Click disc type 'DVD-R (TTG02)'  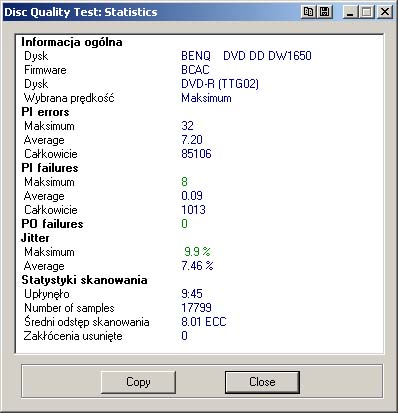pyautogui.click(x=220, y=84)
